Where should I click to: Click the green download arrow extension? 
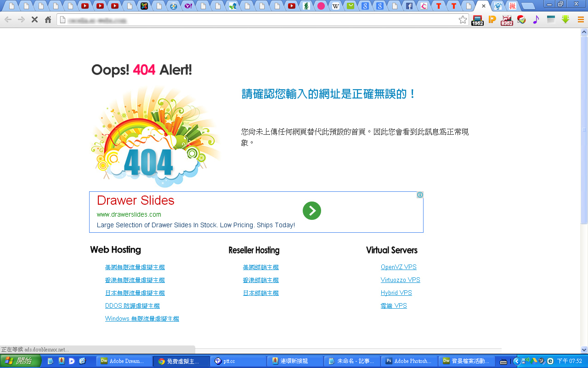pyautogui.click(x=565, y=19)
